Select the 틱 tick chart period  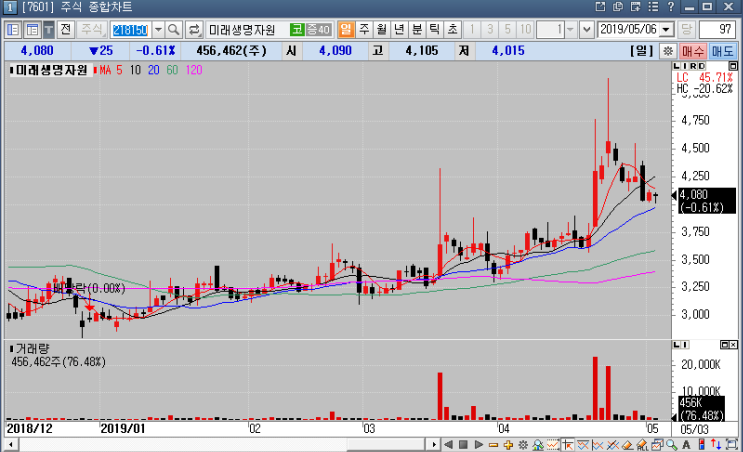(435, 29)
